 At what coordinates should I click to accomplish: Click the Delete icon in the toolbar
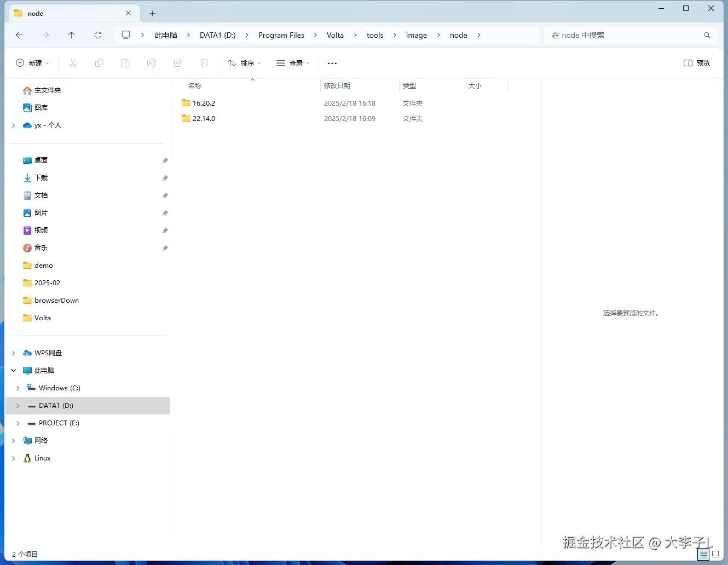pos(204,63)
